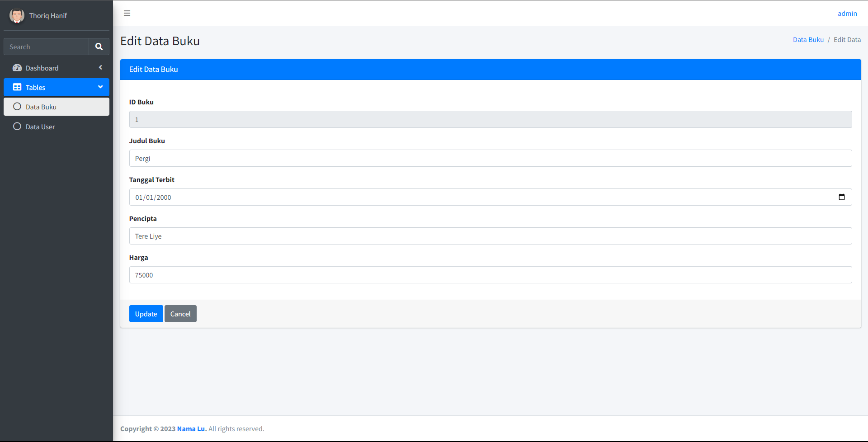Click the Dashboard speedometer icon
Screen dimensions: 868x442
pyautogui.click(x=17, y=68)
